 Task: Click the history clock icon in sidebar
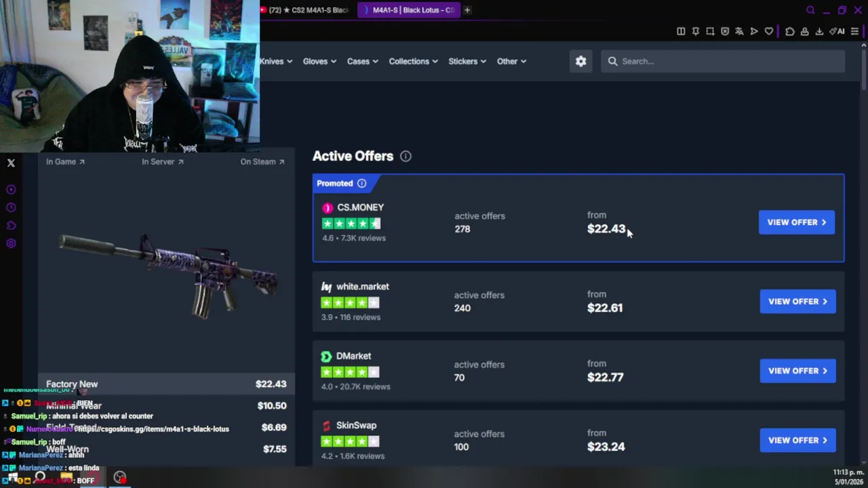click(x=11, y=207)
